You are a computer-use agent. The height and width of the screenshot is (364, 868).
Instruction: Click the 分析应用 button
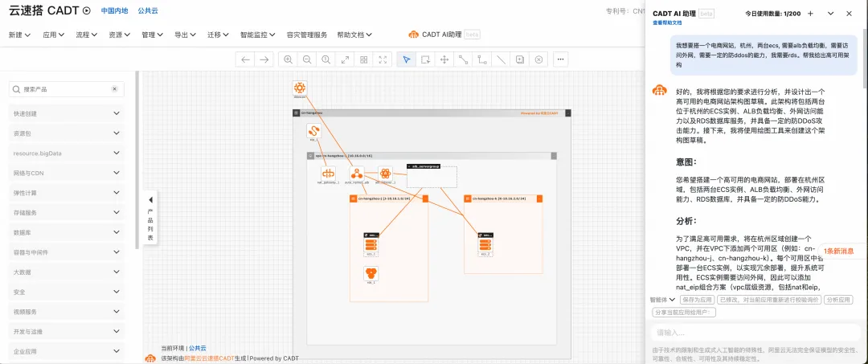point(838,300)
